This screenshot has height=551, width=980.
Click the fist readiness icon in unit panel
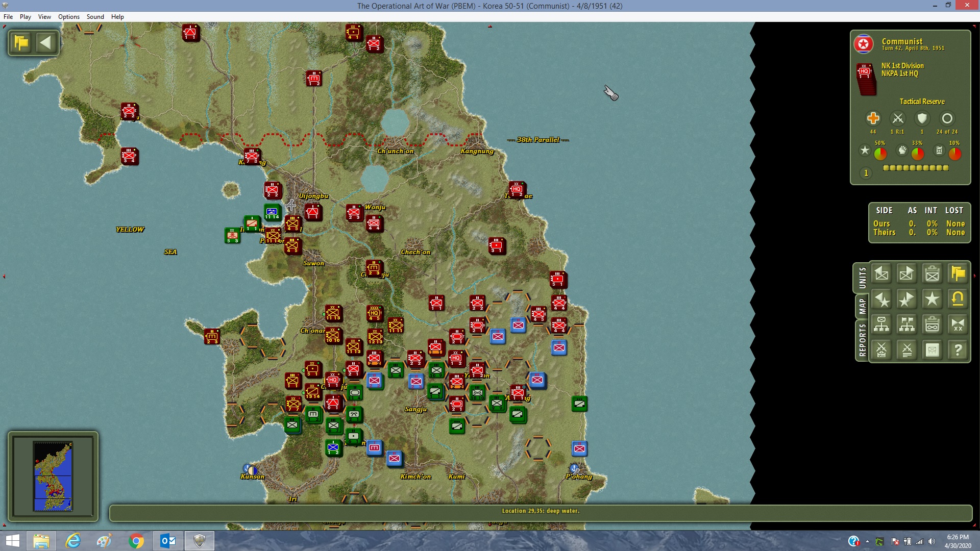point(902,151)
